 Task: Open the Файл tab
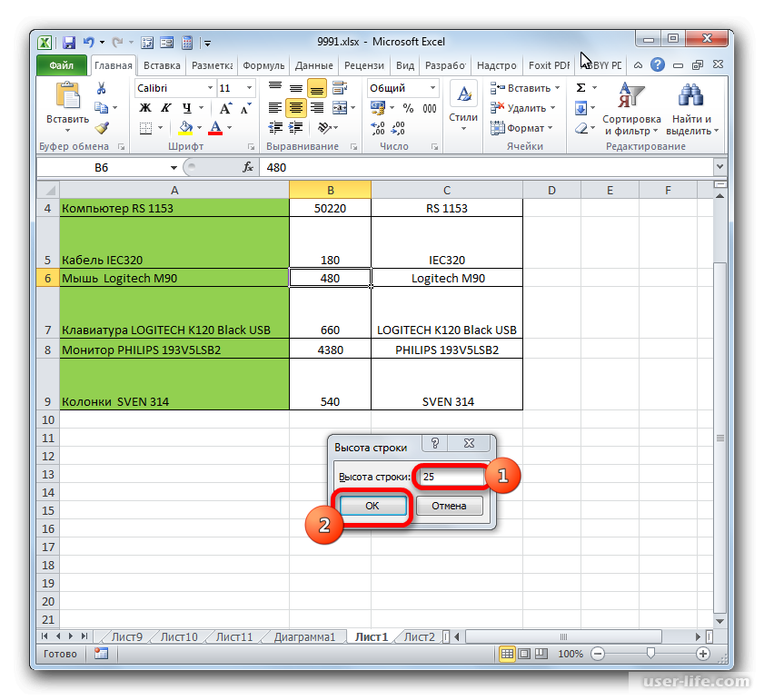tap(62, 65)
